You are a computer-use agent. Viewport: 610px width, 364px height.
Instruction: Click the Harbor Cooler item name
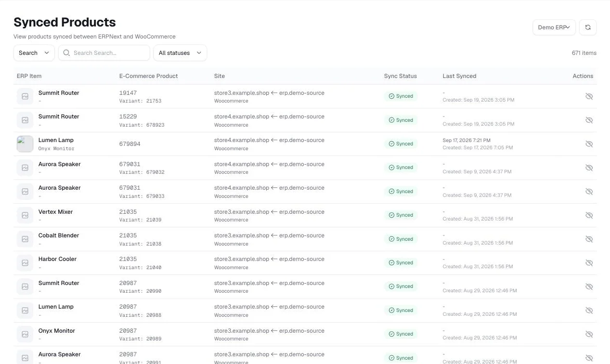pos(58,259)
